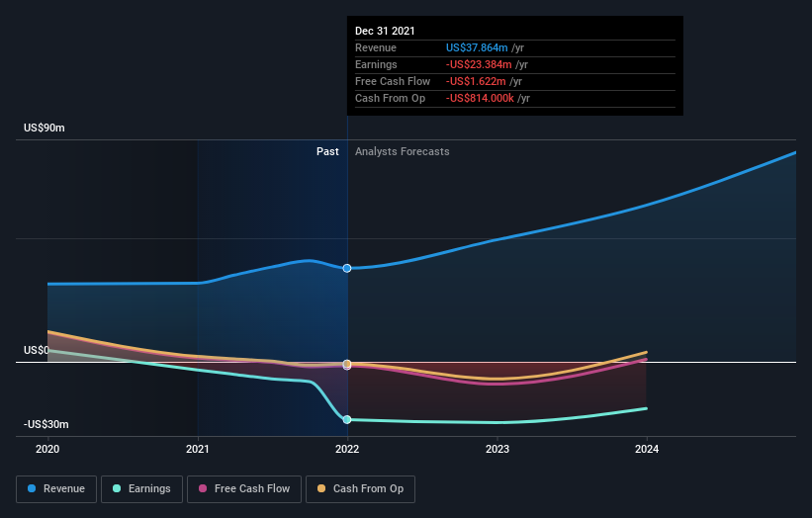The image size is (812, 518).
Task: Toggle the Cash From Op legend button
Action: point(360,489)
